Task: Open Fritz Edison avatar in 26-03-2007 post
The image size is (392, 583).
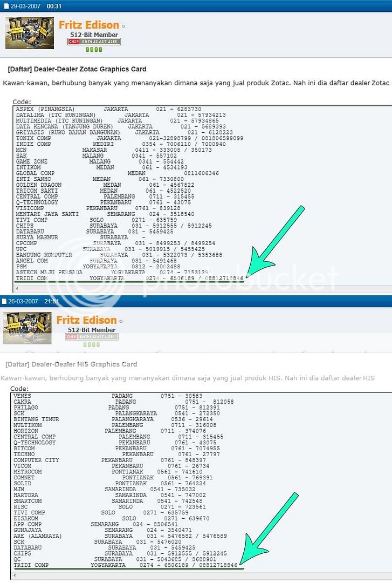Action: click(27, 328)
